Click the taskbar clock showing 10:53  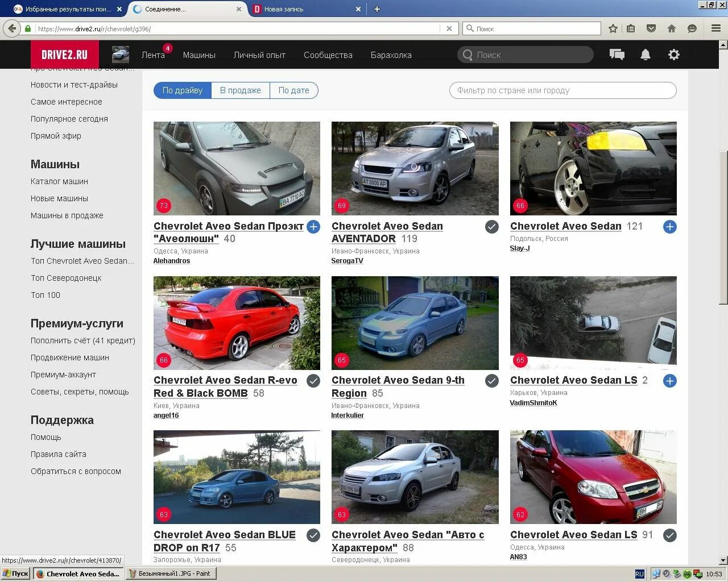714,574
